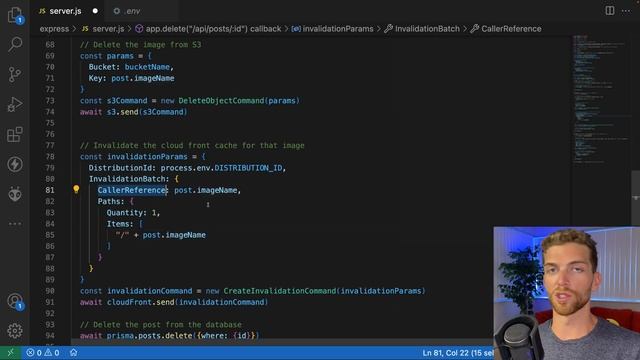The image size is (640, 360).
Task: Click the horizontal scrollbar at the editor bottom
Action: point(282,342)
